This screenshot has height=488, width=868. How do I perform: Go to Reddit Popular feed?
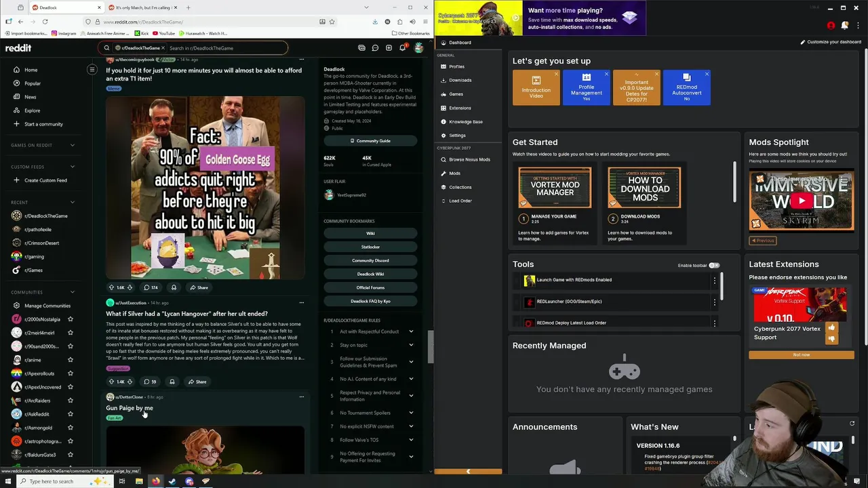pyautogui.click(x=33, y=83)
